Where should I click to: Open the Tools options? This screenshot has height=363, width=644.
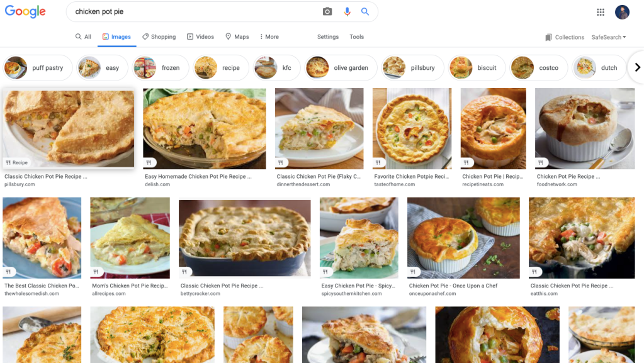tap(357, 37)
